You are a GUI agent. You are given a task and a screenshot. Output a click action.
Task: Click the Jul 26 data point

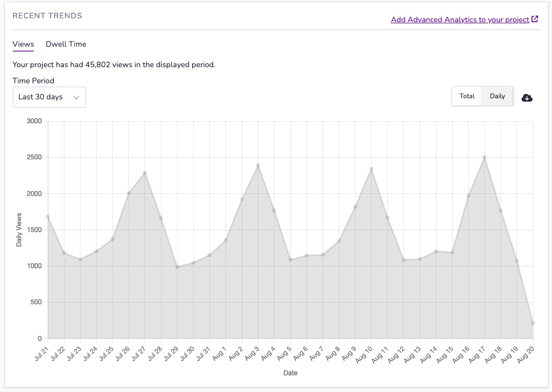coord(129,193)
